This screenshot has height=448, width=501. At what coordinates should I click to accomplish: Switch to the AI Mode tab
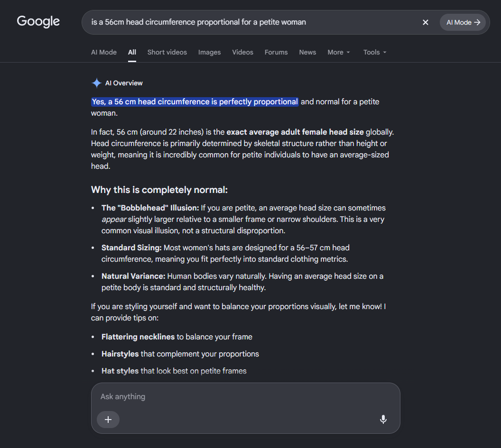(104, 52)
